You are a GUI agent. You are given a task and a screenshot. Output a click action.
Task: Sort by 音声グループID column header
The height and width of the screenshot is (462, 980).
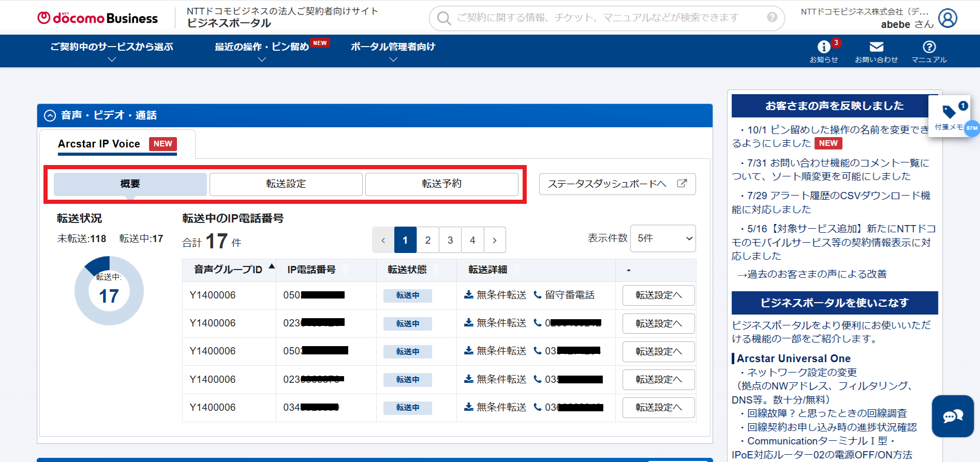228,270
